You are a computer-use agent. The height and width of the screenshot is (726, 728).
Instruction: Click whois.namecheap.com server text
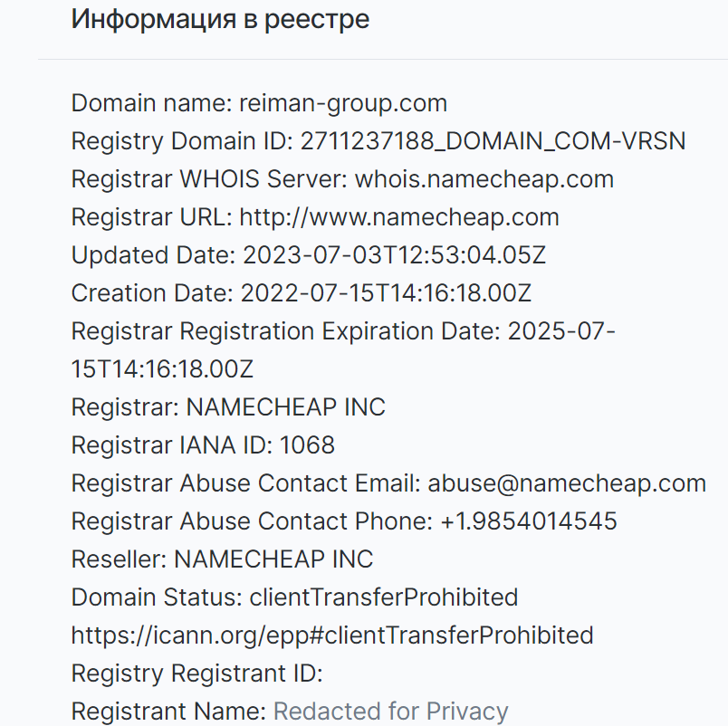tap(484, 179)
